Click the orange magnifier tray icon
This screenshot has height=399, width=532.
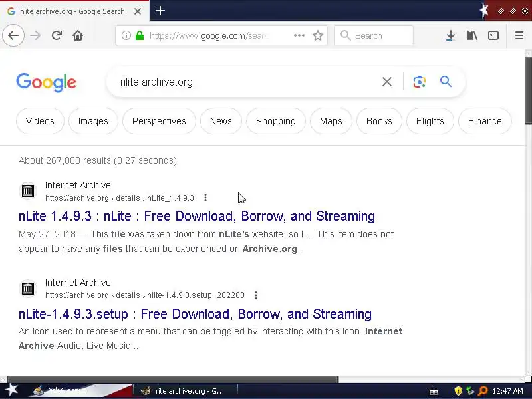click(x=483, y=391)
